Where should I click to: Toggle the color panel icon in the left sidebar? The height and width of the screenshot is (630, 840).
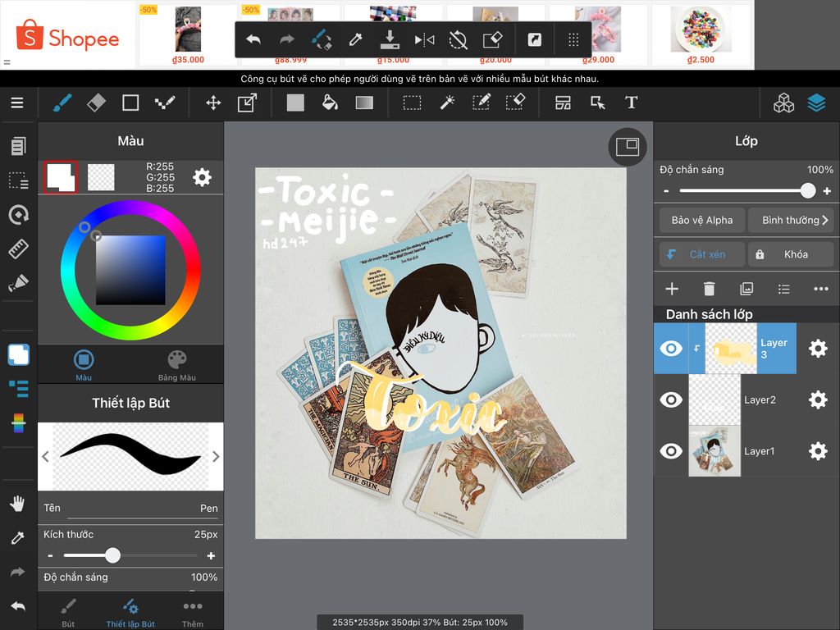click(x=18, y=354)
